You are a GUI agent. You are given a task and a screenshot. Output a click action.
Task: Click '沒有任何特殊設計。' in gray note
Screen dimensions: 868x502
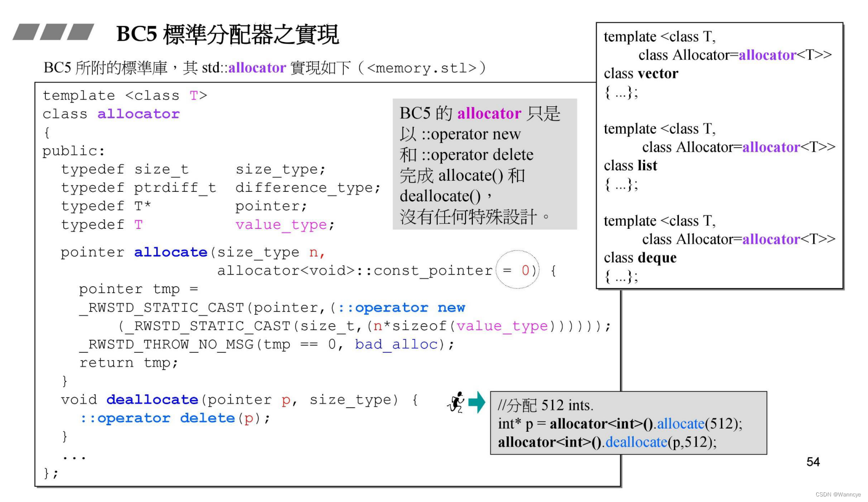pos(475,217)
